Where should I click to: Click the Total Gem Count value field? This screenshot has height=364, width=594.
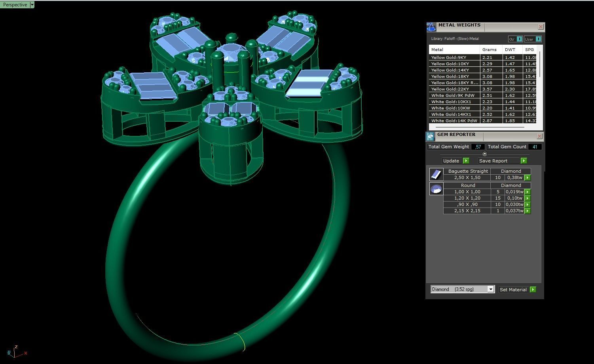[535, 147]
